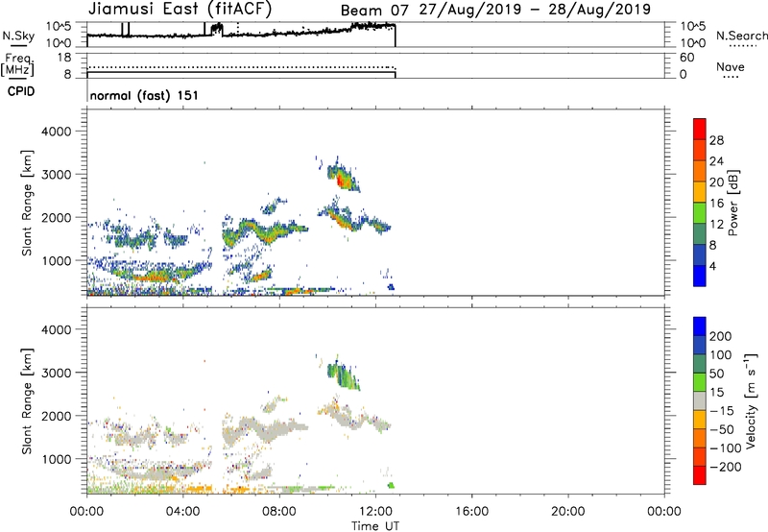Click the '16:00' time tick label
Image resolution: width=768 pixels, height=532 pixels.
(471, 512)
